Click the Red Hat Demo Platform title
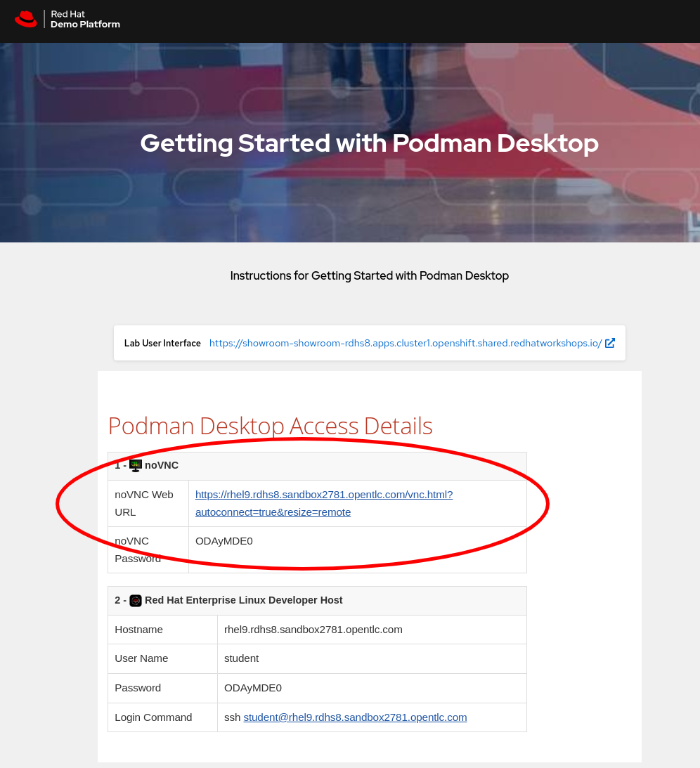 pyautogui.click(x=85, y=19)
